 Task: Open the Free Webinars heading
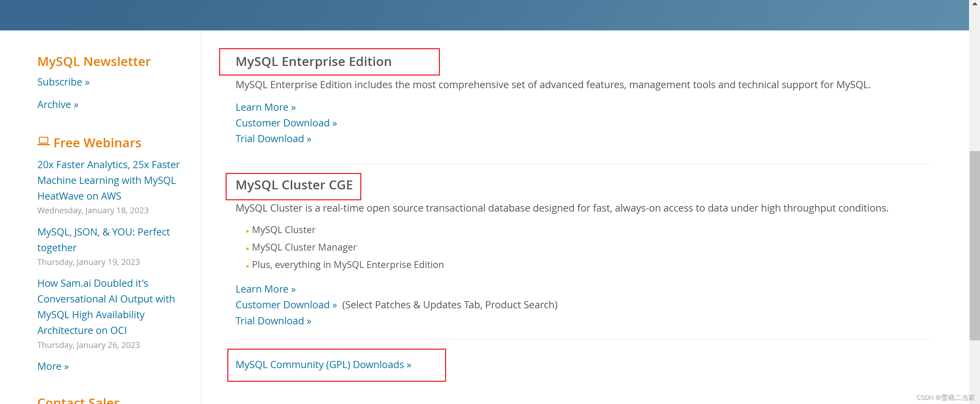(97, 143)
